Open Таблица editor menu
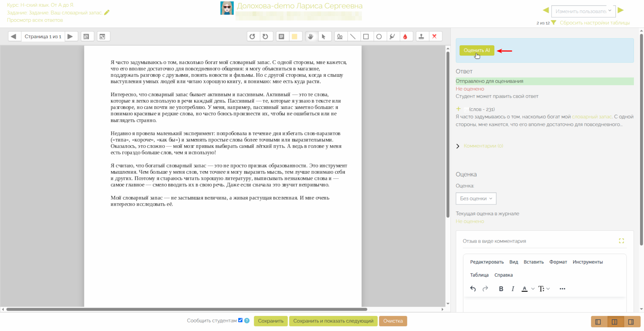 point(479,275)
